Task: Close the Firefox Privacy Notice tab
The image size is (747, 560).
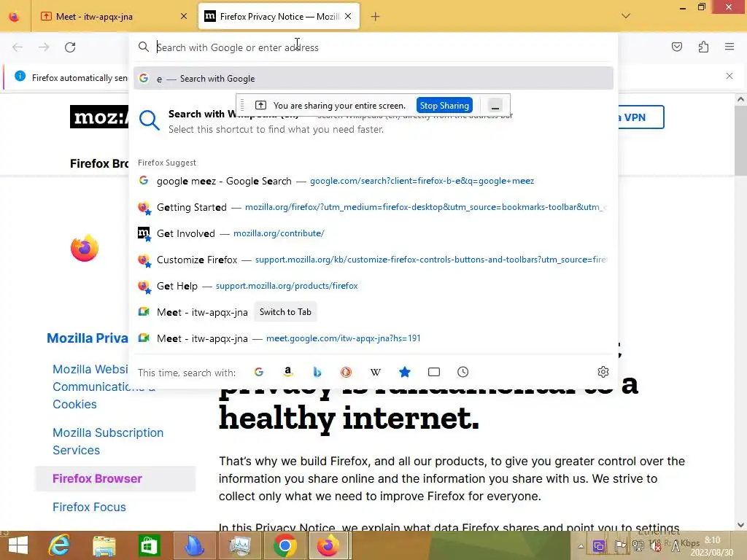Action: (x=348, y=17)
